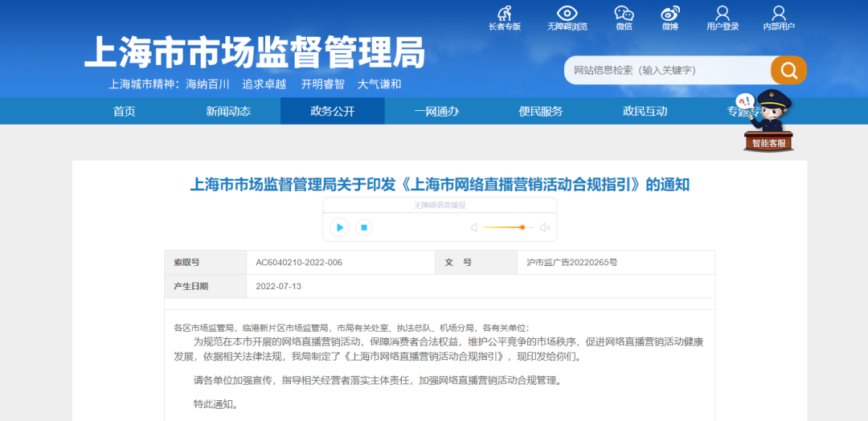The height and width of the screenshot is (421, 868).
Task: Play the accessibility voice broadcast
Action: tap(340, 227)
